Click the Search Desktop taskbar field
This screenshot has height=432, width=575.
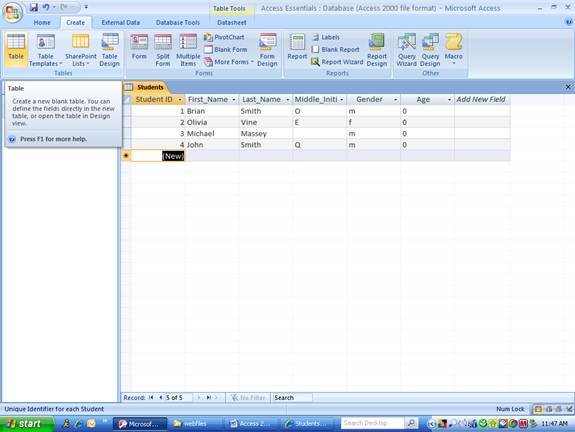click(x=373, y=424)
